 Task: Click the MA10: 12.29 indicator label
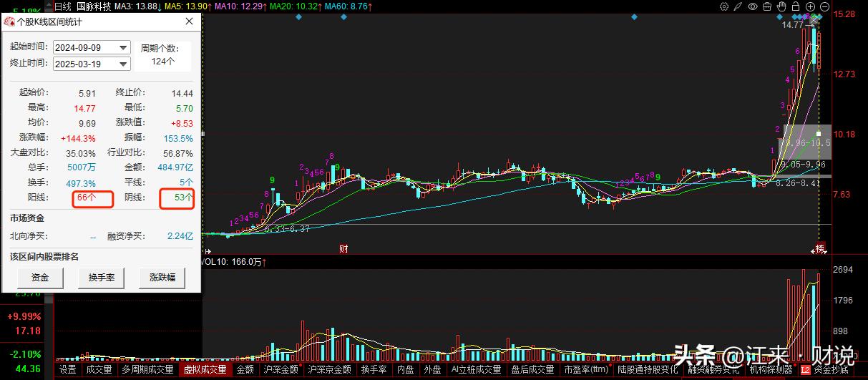coord(239,6)
